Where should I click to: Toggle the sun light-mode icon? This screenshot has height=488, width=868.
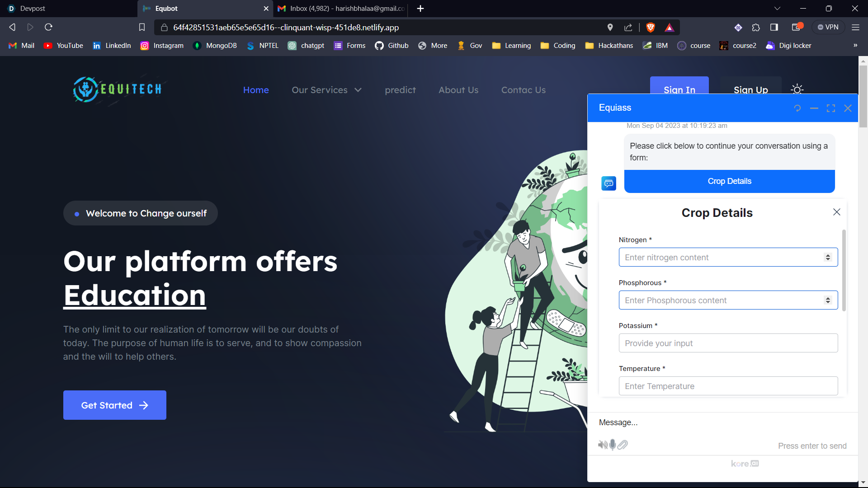(797, 89)
